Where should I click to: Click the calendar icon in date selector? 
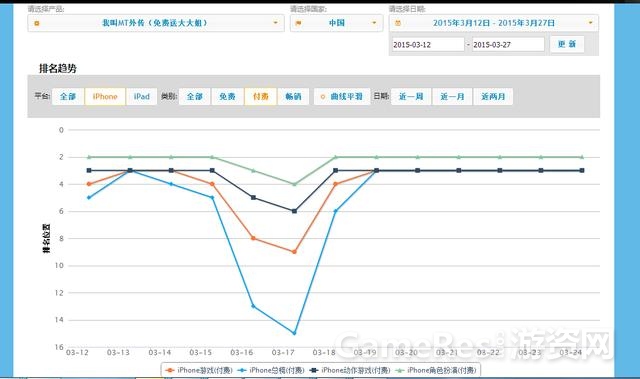coord(398,23)
